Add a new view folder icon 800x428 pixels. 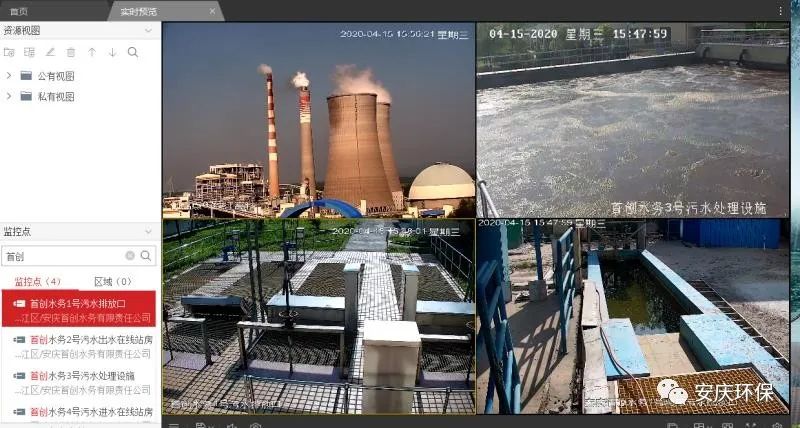pyautogui.click(x=9, y=52)
